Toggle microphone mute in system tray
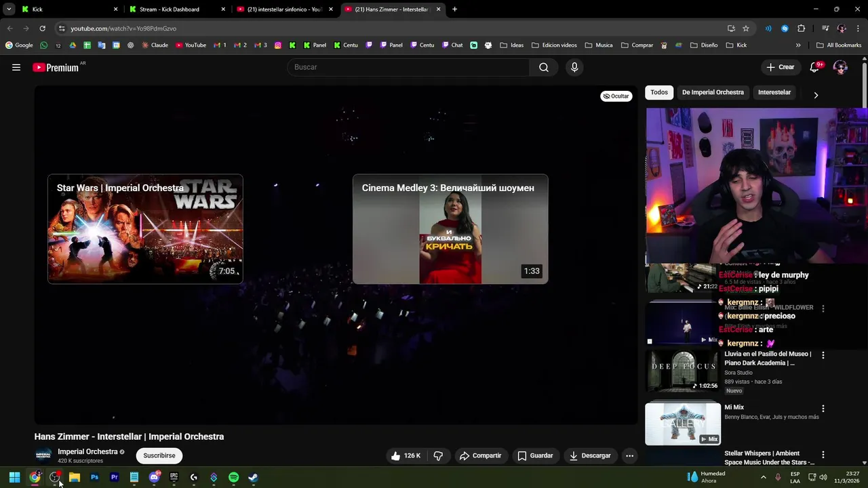Viewport: 868px width, 488px height. click(778, 477)
